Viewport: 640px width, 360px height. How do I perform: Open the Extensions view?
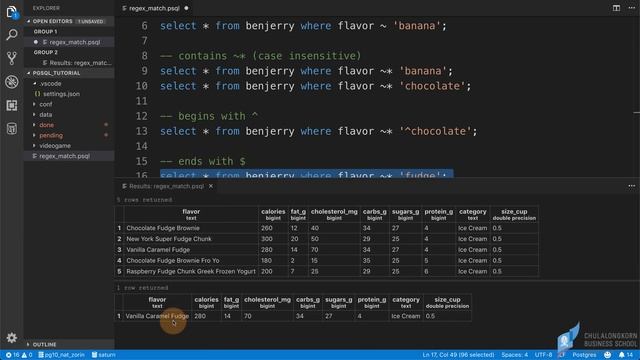pyautogui.click(x=12, y=105)
